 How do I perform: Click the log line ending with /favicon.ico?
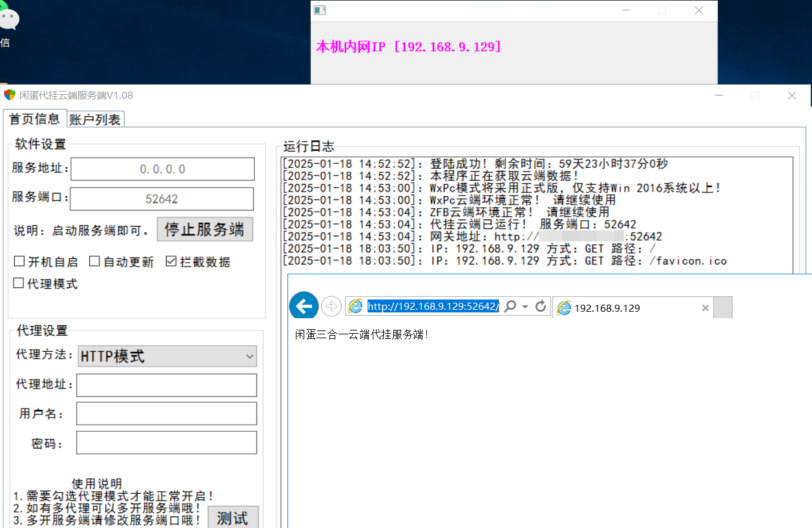pyautogui.click(x=505, y=261)
